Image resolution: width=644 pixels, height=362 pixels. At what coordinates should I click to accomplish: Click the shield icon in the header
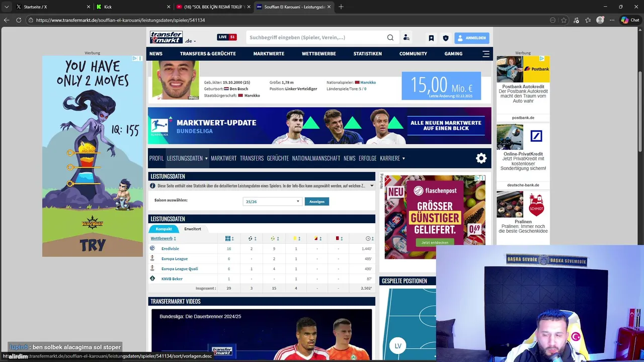click(445, 38)
